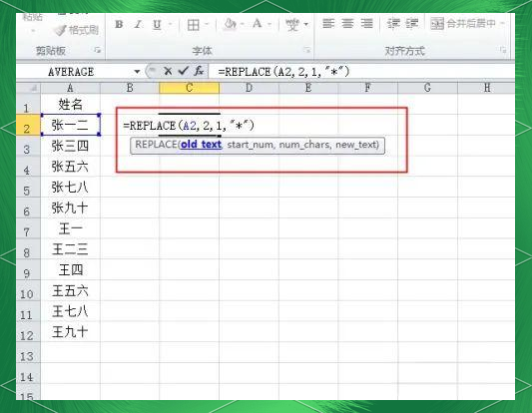This screenshot has height=413, width=532.
Task: Select row 2 header
Action: (x=28, y=125)
